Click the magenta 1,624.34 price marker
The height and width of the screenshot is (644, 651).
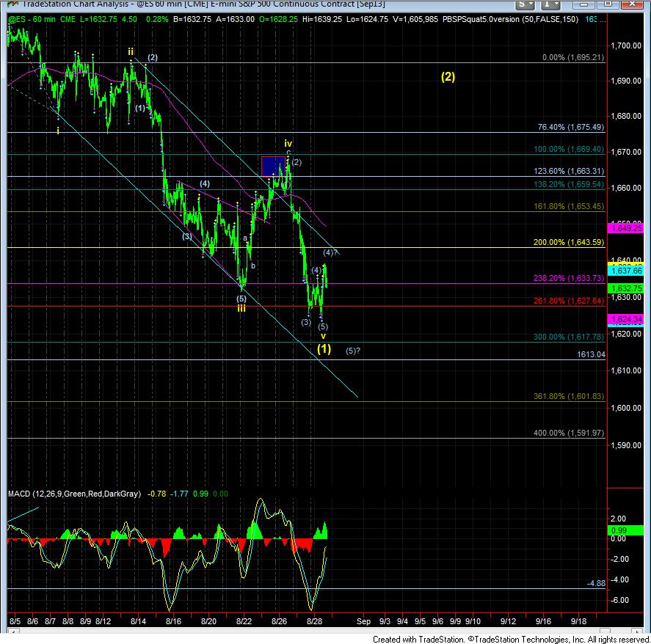[627, 319]
